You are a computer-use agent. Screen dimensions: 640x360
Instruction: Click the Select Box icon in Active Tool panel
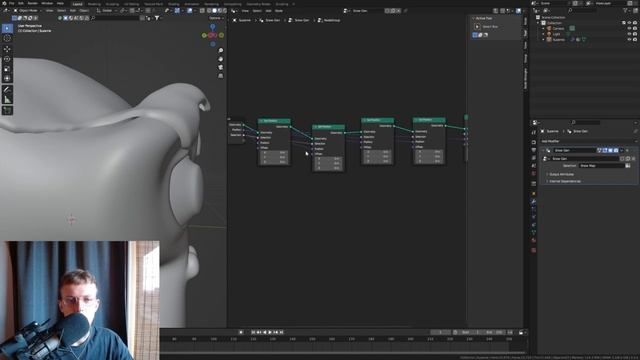coord(477,27)
